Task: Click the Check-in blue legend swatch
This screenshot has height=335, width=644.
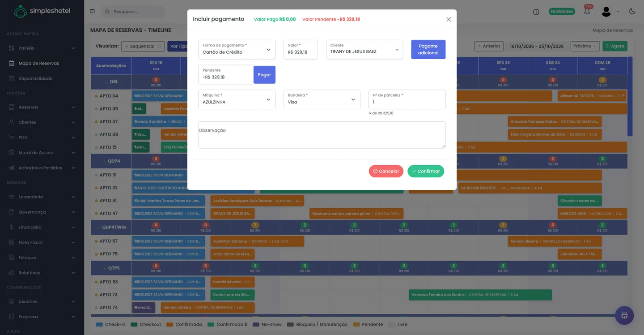Action: pos(99,324)
